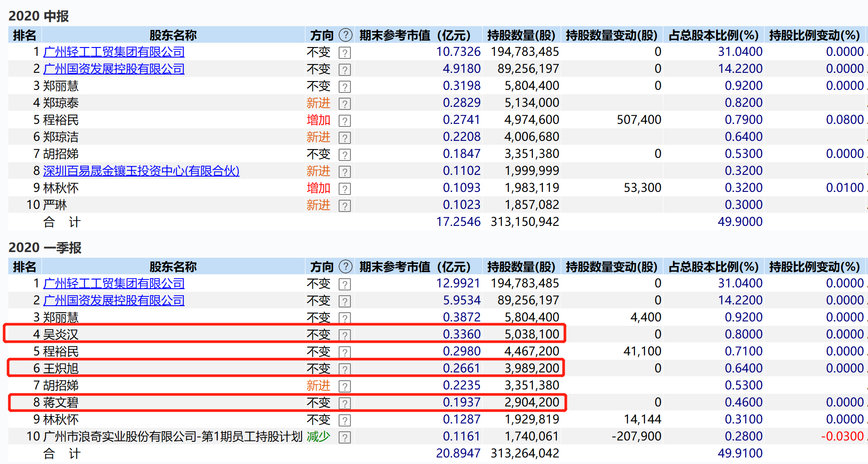
Task: Click question icon in 员工持股计划 row
Action: [x=345, y=437]
